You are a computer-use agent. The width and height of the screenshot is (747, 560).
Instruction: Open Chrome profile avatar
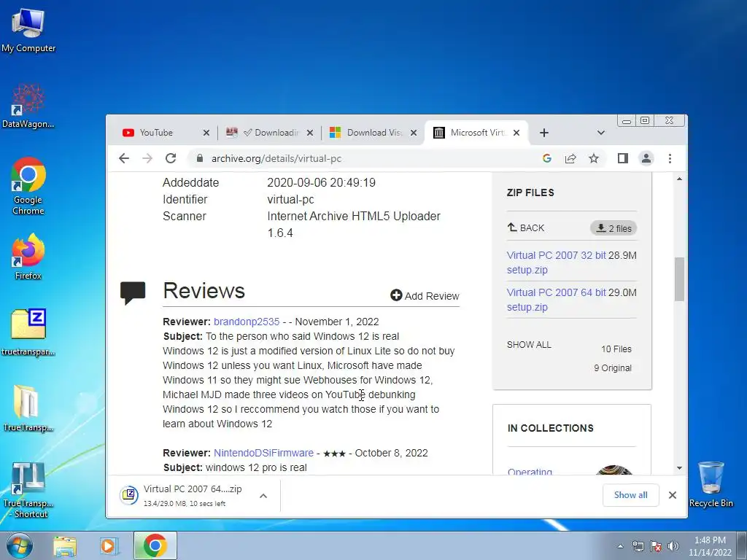(646, 158)
